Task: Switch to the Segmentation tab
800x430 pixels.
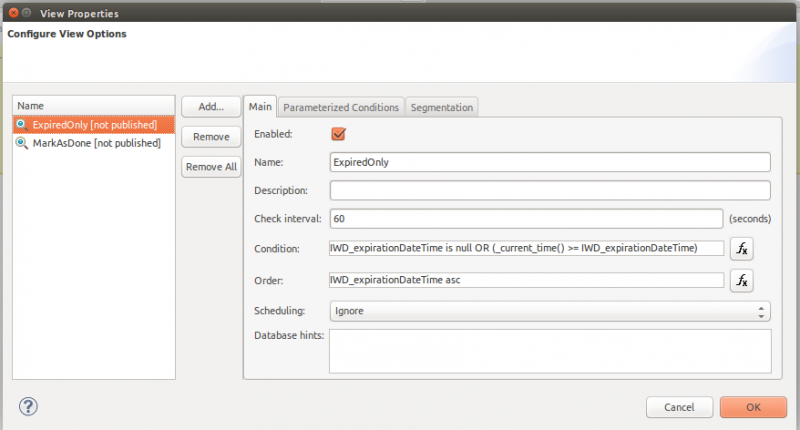Action: click(x=441, y=107)
